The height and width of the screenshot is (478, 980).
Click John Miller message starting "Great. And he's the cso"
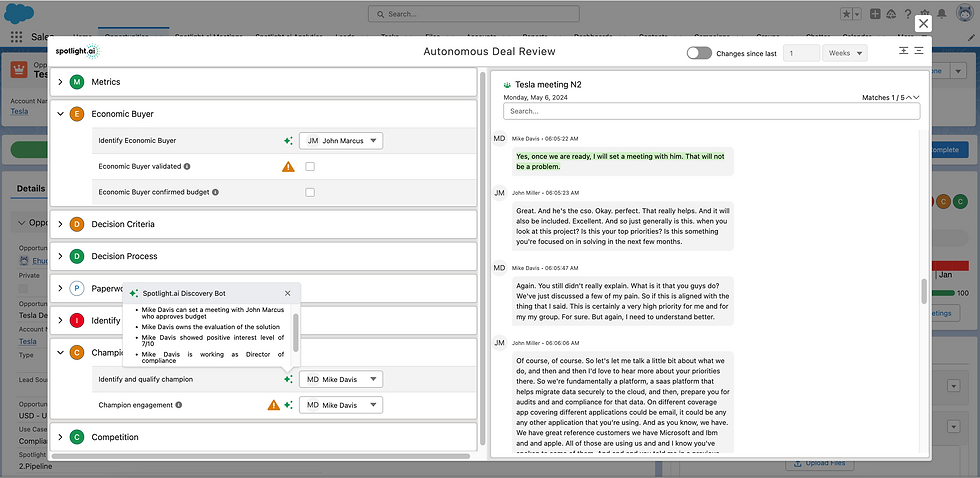click(622, 226)
